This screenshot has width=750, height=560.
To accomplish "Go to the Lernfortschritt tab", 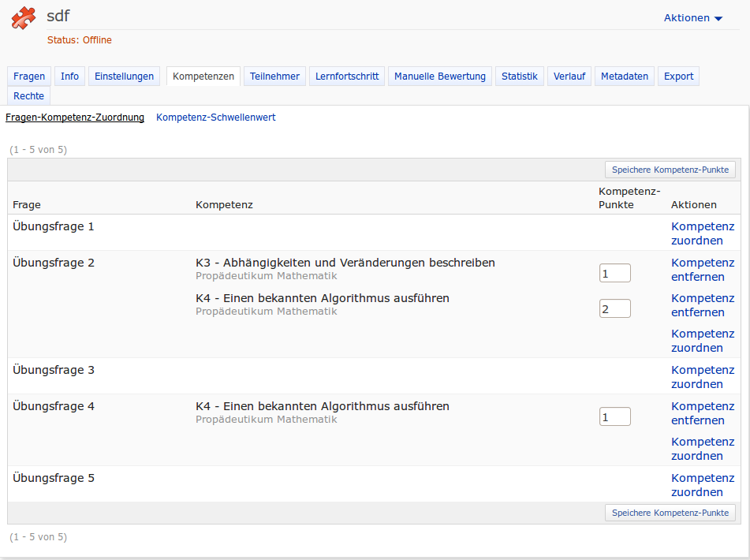I will point(347,77).
